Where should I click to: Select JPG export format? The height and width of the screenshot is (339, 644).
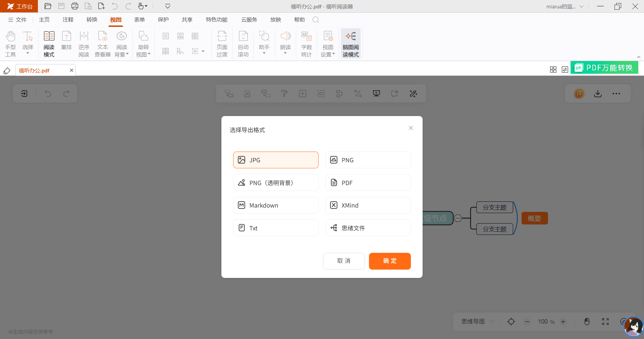[276, 160]
